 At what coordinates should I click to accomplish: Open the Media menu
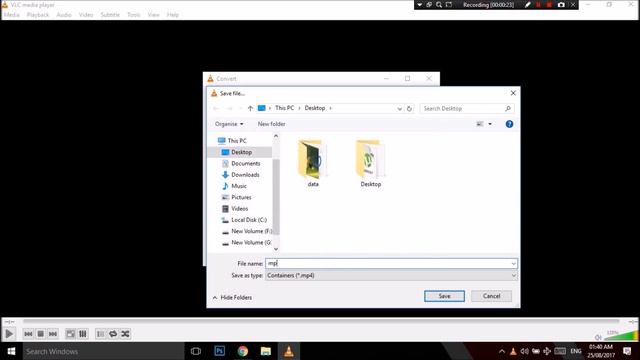coord(11,15)
